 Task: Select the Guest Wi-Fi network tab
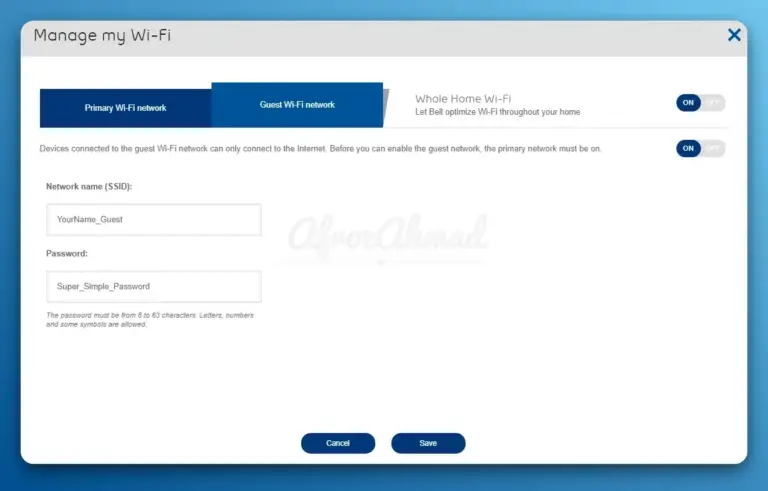pyautogui.click(x=297, y=105)
